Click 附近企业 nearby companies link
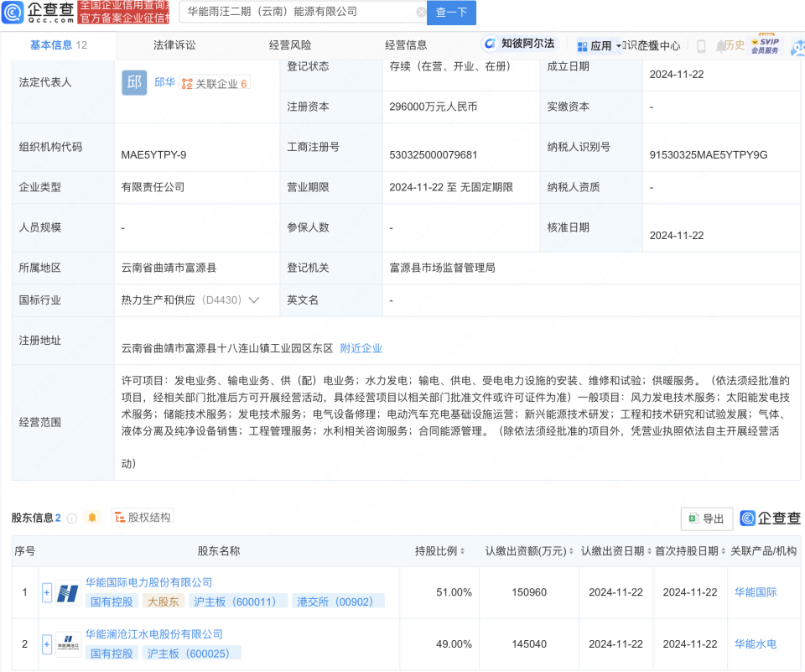The height and width of the screenshot is (672, 805). (x=361, y=348)
